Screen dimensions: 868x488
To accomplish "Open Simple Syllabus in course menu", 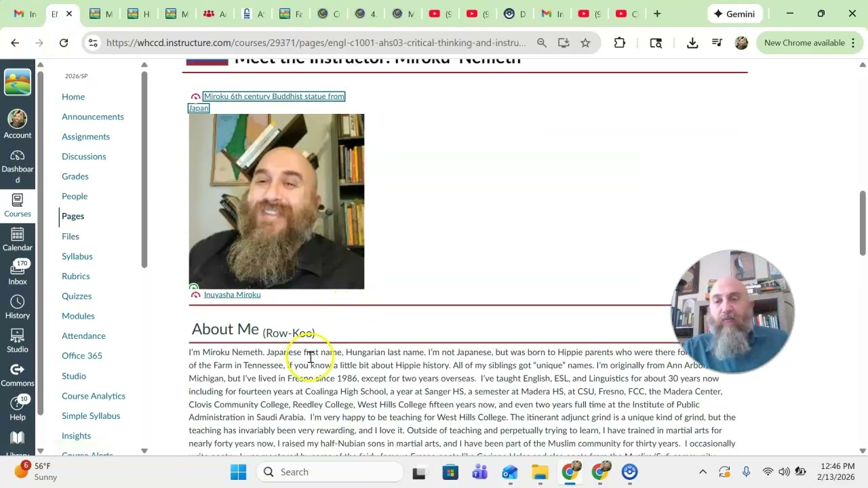I will tap(91, 415).
